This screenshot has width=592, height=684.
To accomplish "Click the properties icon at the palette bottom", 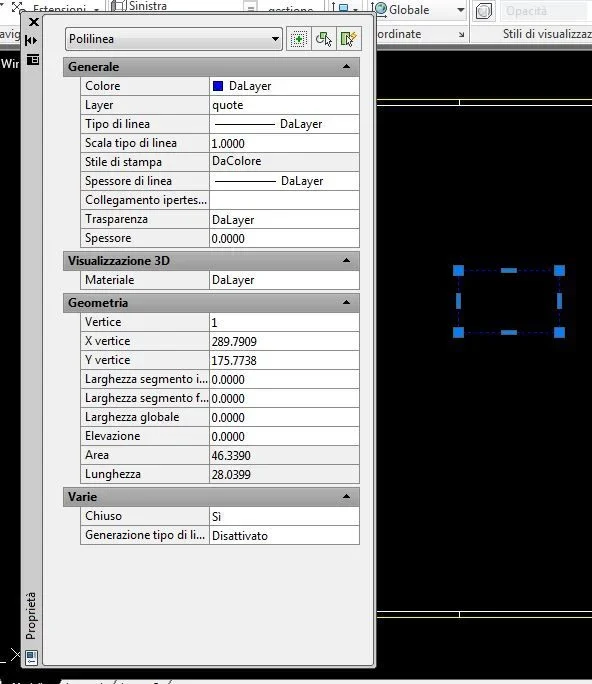I will [x=31, y=657].
